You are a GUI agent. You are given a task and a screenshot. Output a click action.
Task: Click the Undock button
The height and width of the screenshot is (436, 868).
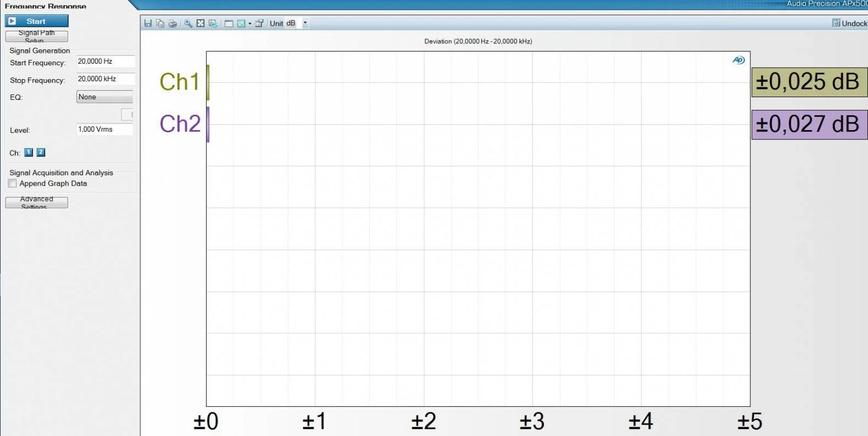point(849,23)
